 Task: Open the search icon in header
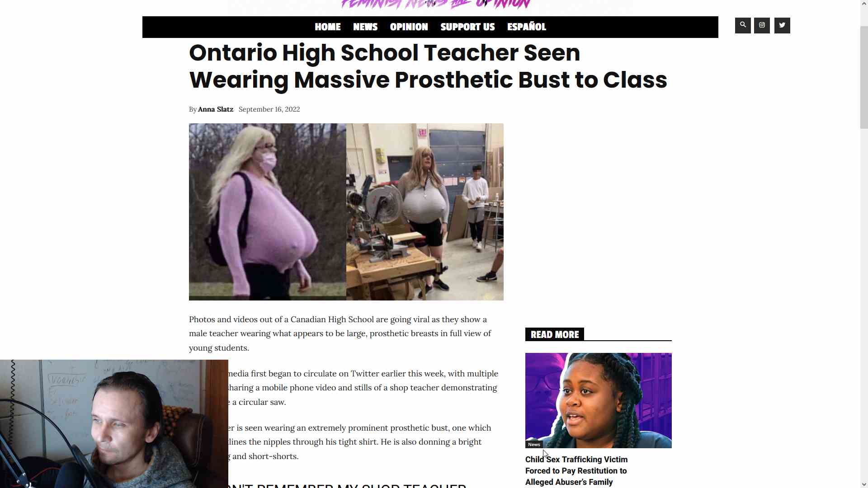point(743,25)
